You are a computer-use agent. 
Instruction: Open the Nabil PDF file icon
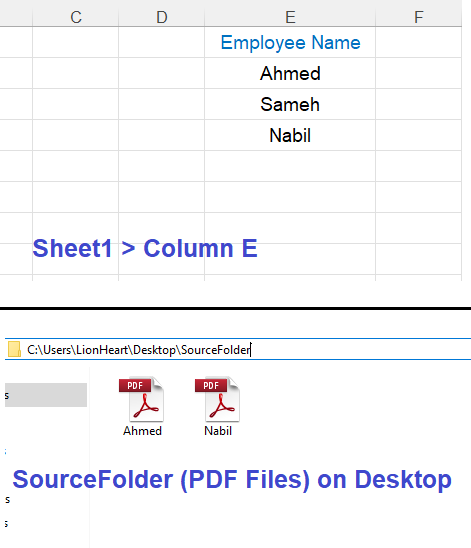click(217, 399)
